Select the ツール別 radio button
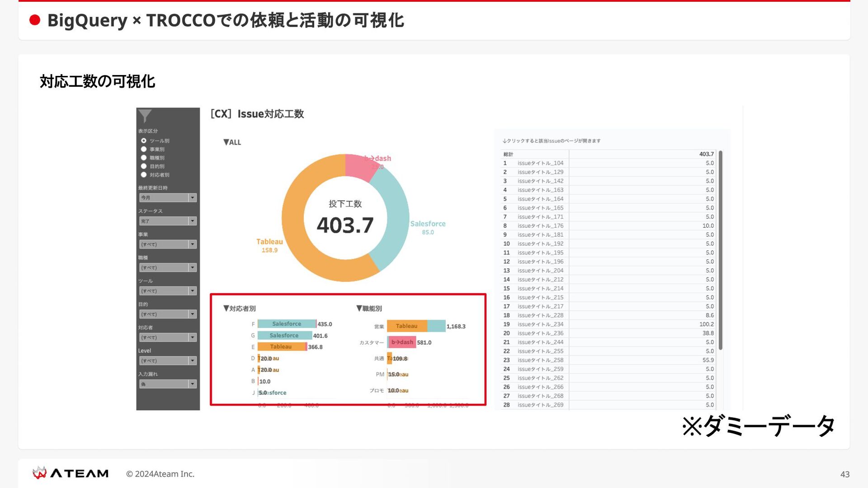The width and height of the screenshot is (868, 488). (144, 141)
